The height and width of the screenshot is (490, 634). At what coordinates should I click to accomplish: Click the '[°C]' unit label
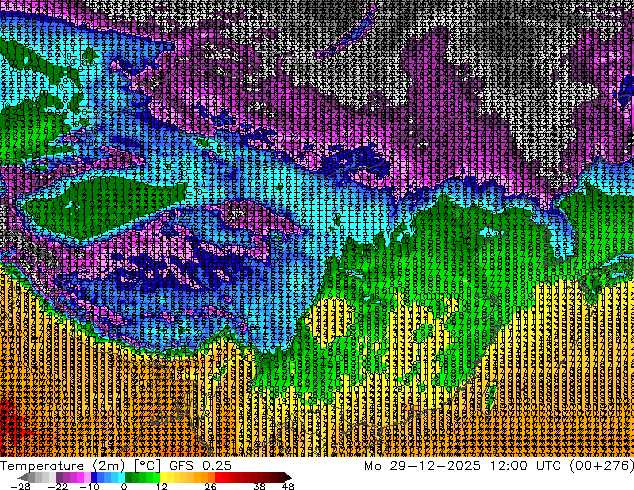tap(147, 466)
